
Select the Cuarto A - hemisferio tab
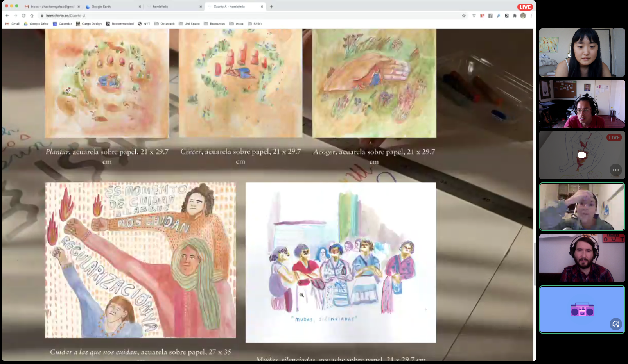coord(235,7)
